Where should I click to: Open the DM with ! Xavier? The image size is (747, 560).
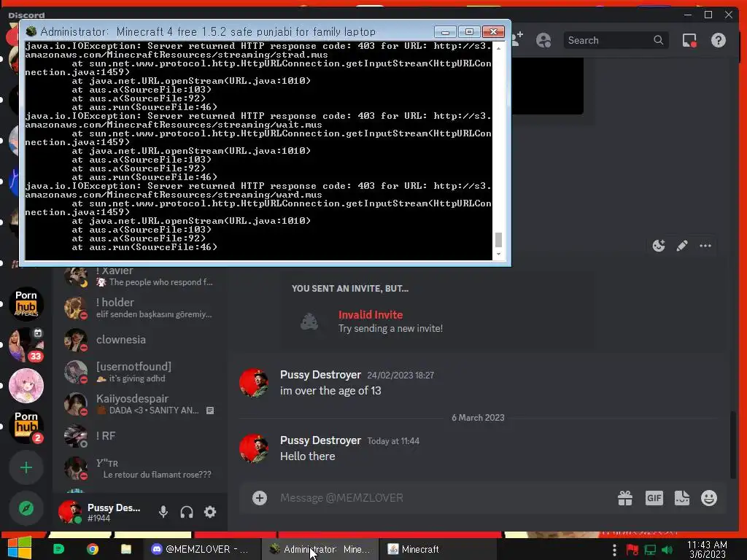point(140,277)
